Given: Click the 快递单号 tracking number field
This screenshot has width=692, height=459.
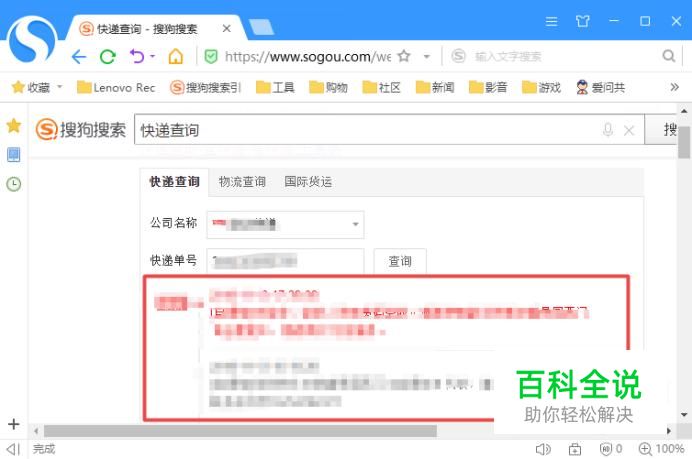Looking at the screenshot, I should point(286,261).
